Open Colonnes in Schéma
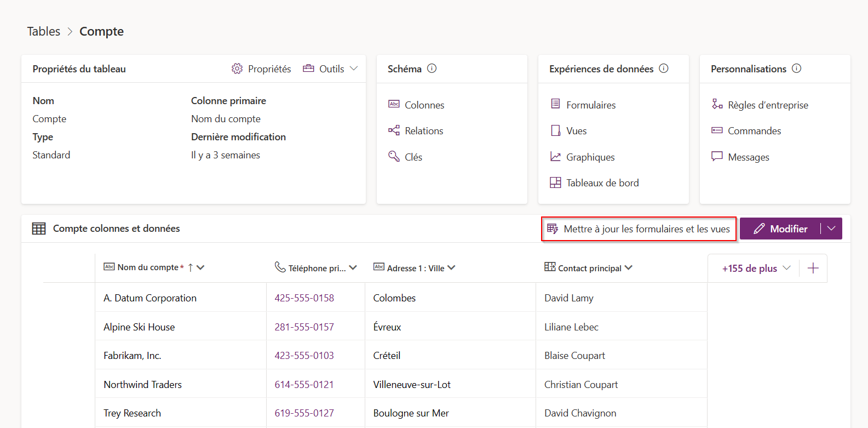 (424, 105)
